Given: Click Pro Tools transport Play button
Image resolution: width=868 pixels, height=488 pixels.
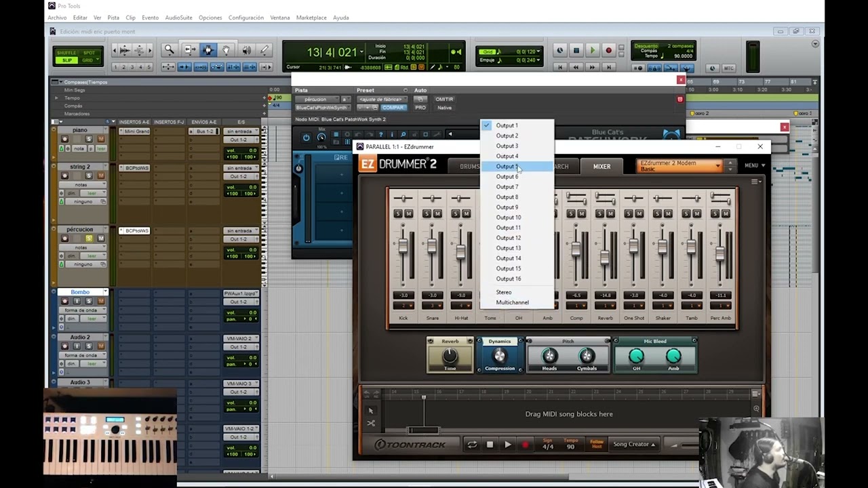Looking at the screenshot, I should click(x=592, y=50).
